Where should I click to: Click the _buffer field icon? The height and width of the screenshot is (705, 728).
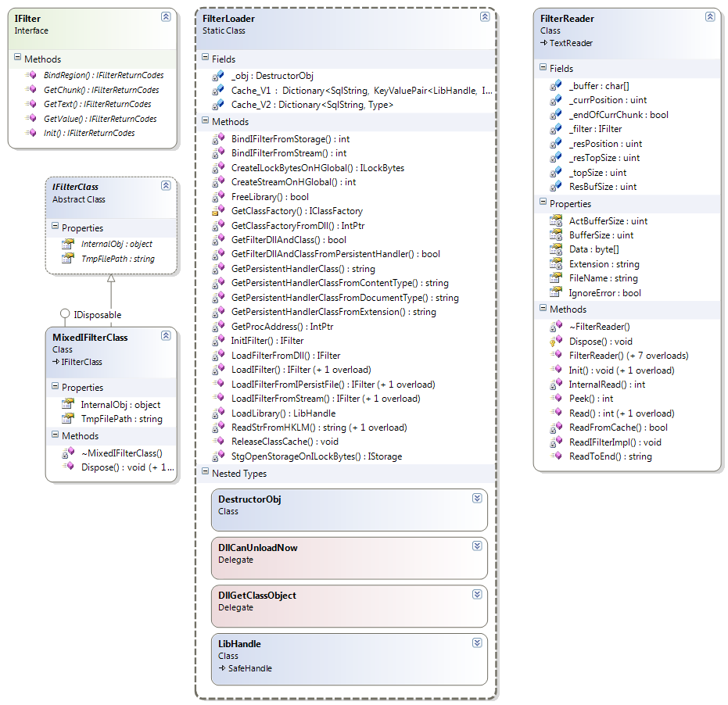pyautogui.click(x=556, y=85)
